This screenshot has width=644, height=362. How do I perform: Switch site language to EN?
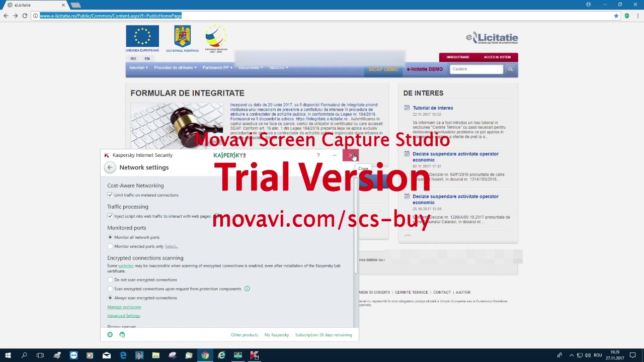[x=147, y=59]
